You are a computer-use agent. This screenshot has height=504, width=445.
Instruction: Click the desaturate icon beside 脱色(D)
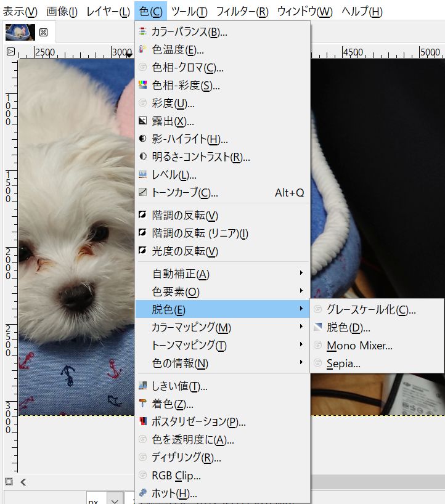317,327
